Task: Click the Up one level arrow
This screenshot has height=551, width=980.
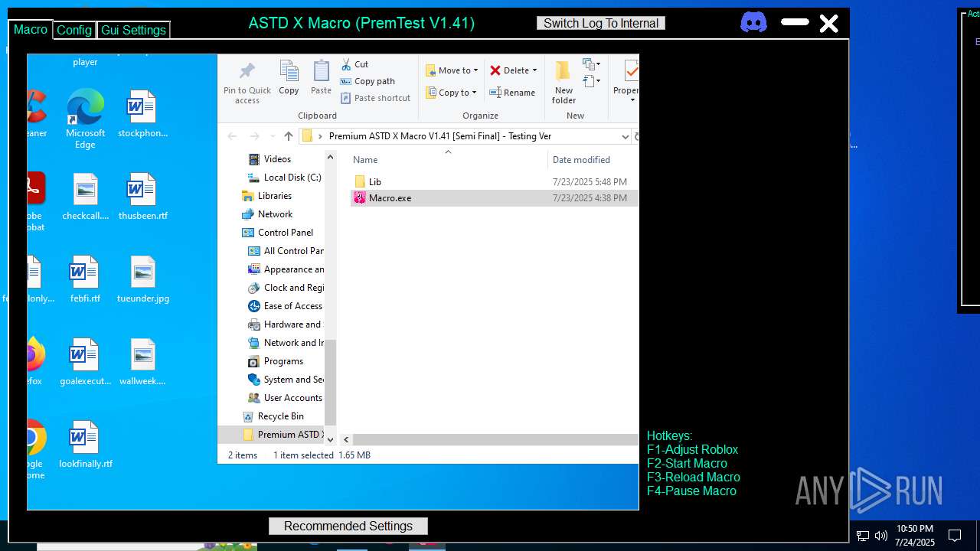Action: [289, 136]
